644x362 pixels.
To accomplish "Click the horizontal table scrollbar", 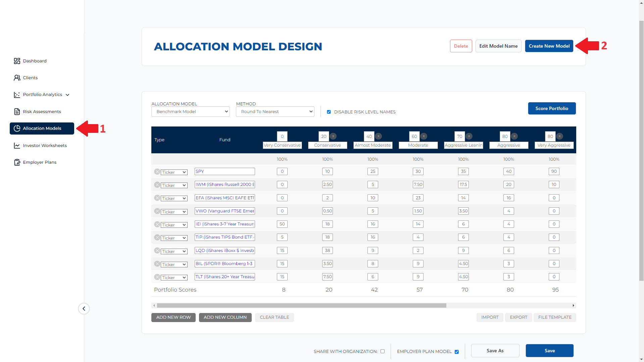I will [x=301, y=306].
